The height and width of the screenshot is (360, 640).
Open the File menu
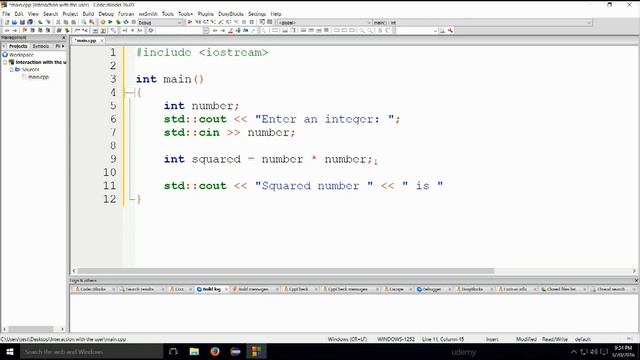[6, 14]
